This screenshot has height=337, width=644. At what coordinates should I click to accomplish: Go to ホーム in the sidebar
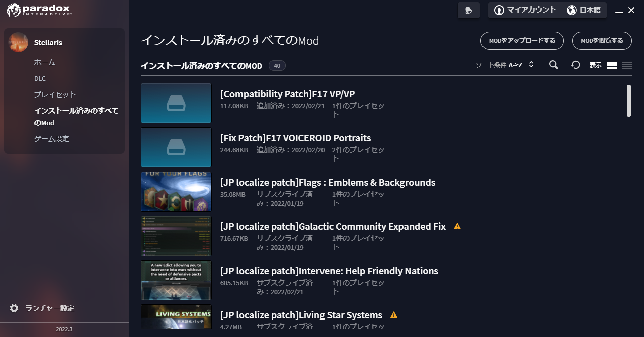pos(44,62)
